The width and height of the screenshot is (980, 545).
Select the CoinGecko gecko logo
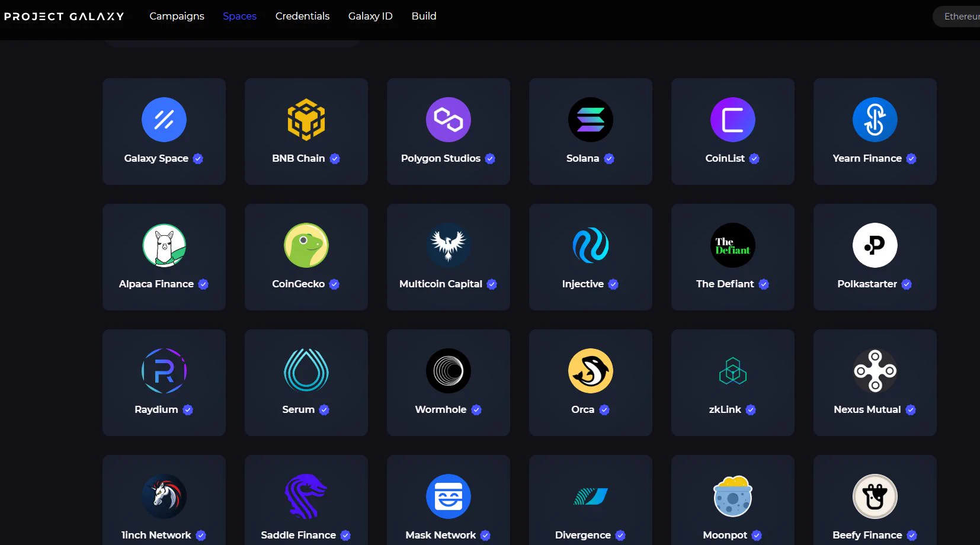[306, 245]
